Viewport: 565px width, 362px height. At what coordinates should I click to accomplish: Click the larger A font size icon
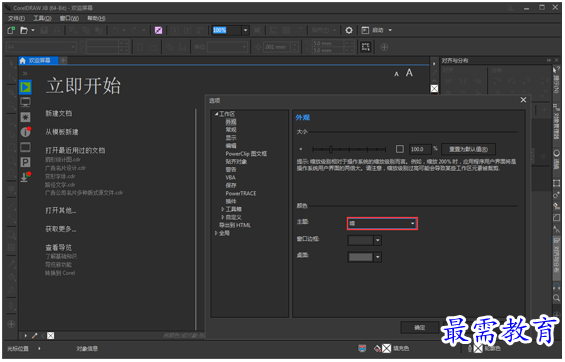coord(409,73)
